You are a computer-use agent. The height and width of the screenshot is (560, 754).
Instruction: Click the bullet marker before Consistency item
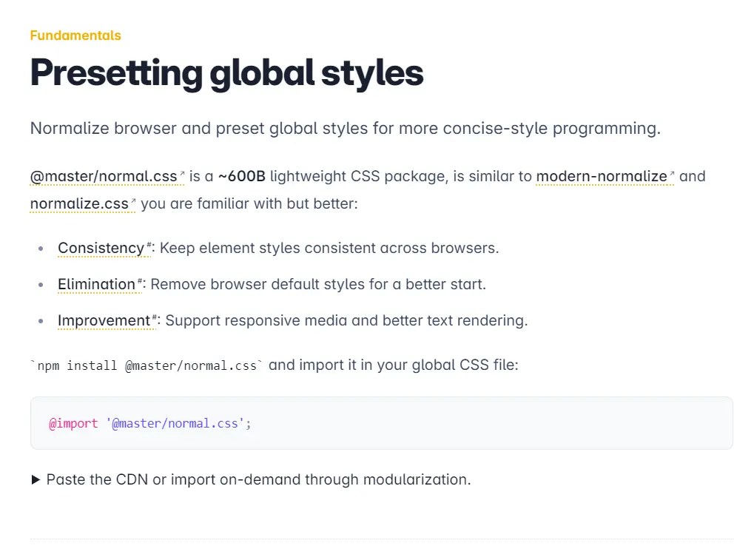[41, 249]
